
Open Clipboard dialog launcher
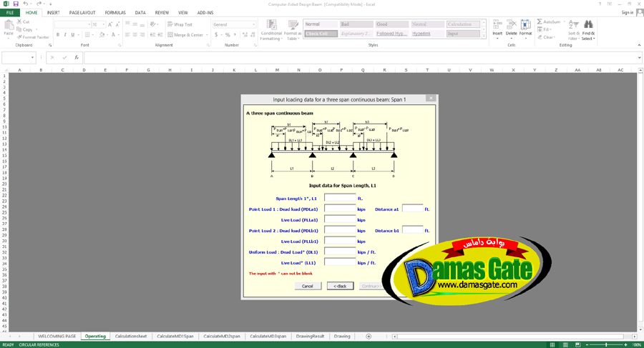(50, 45)
